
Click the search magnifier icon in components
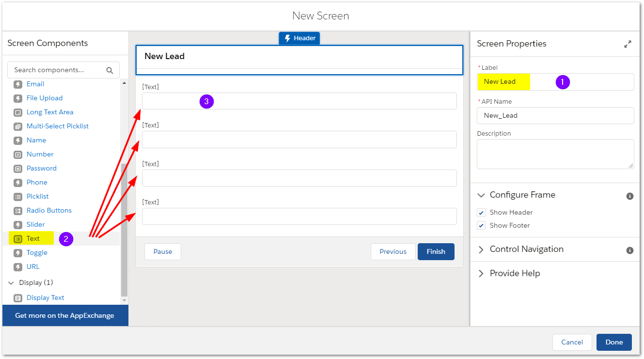pyautogui.click(x=110, y=70)
